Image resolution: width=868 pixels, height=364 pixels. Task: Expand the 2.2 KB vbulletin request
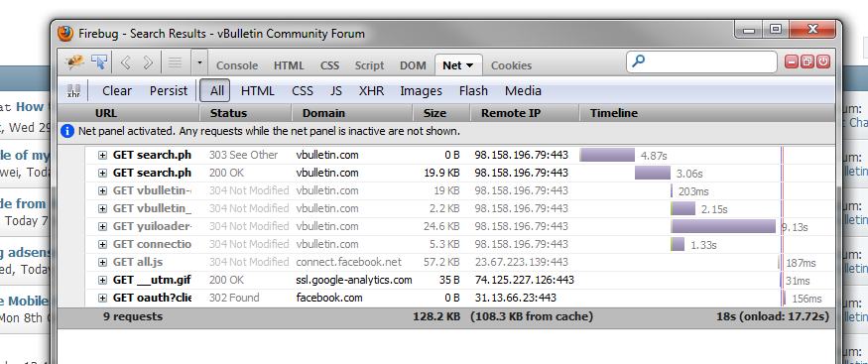[102, 208]
